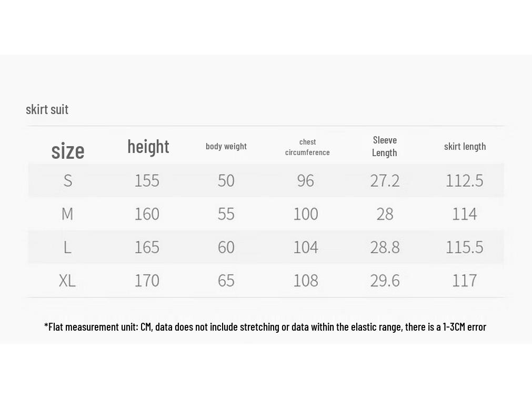Click the 'height' column header
Viewport: 532px width, 399px height.
tap(148, 147)
